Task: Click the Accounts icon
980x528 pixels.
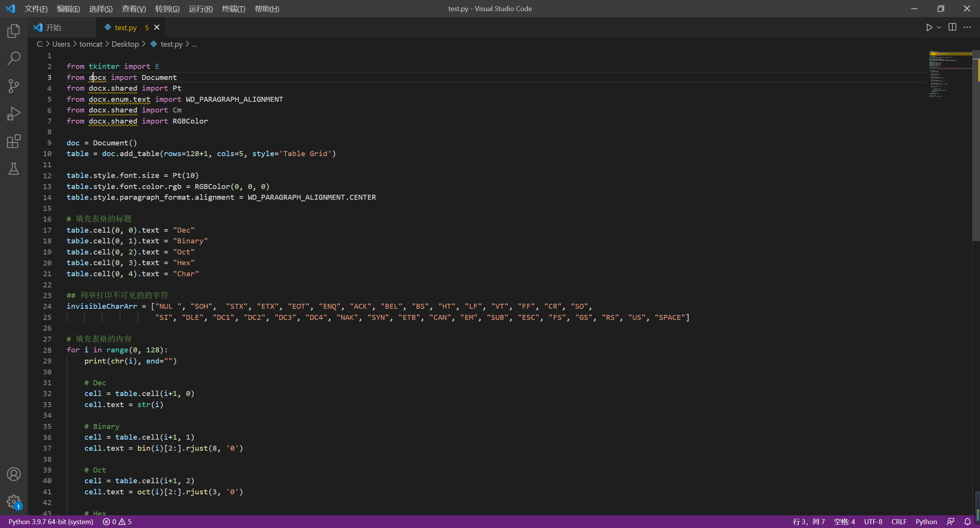Action: 14,474
